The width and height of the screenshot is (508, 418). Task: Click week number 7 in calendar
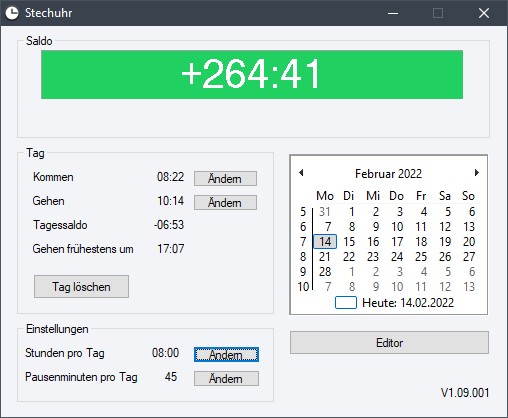tap(303, 242)
